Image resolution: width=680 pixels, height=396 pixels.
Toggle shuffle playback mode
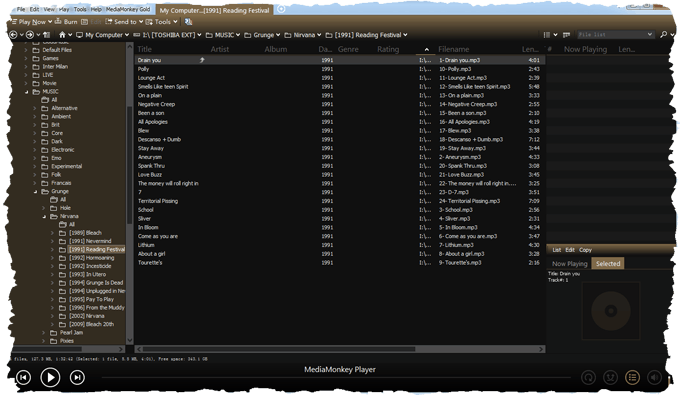pyautogui.click(x=610, y=377)
